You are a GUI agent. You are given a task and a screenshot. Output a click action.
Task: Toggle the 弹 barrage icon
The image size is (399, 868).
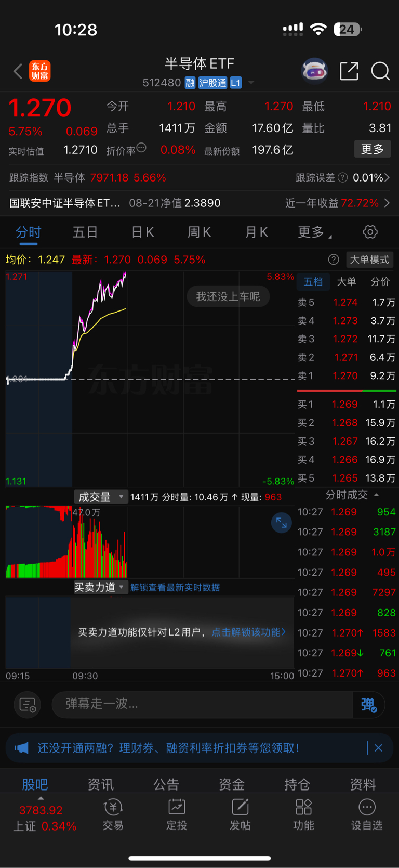pos(368,705)
